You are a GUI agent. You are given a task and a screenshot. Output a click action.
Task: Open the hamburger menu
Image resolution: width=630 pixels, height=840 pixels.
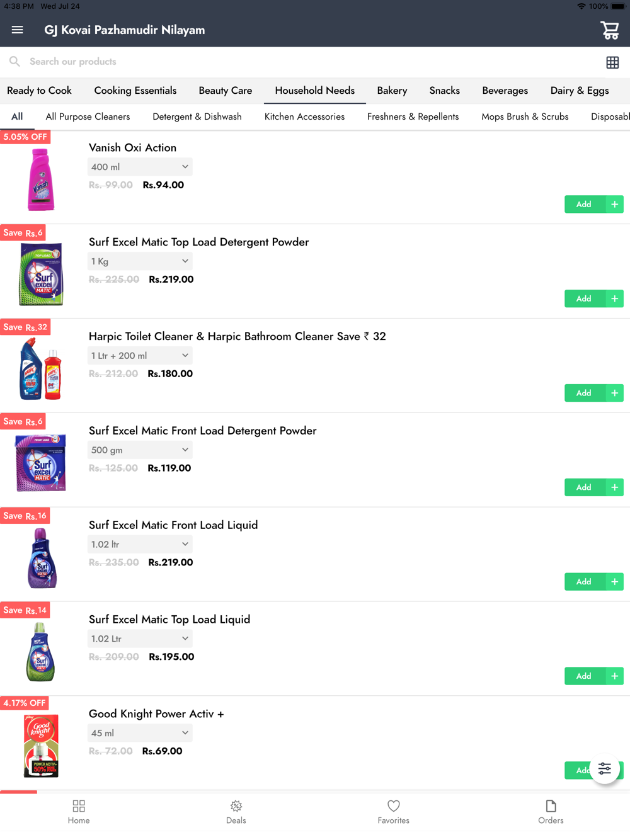[18, 30]
